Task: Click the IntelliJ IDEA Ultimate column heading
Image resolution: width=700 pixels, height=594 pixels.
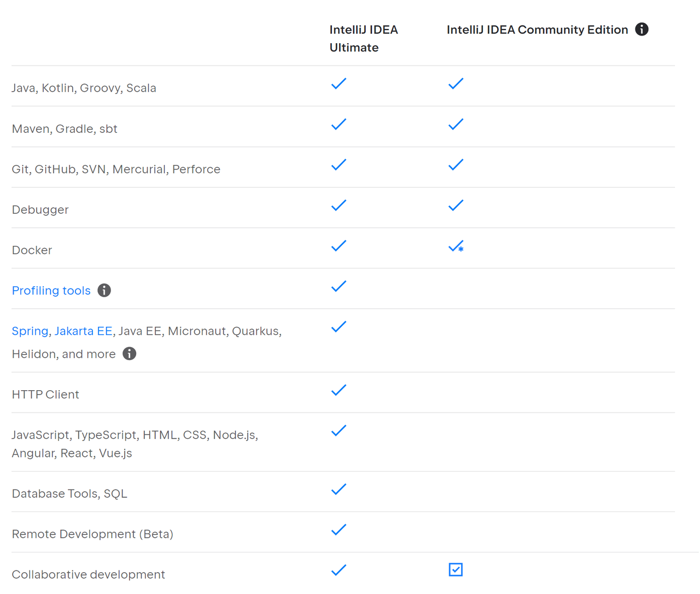Action: (364, 38)
